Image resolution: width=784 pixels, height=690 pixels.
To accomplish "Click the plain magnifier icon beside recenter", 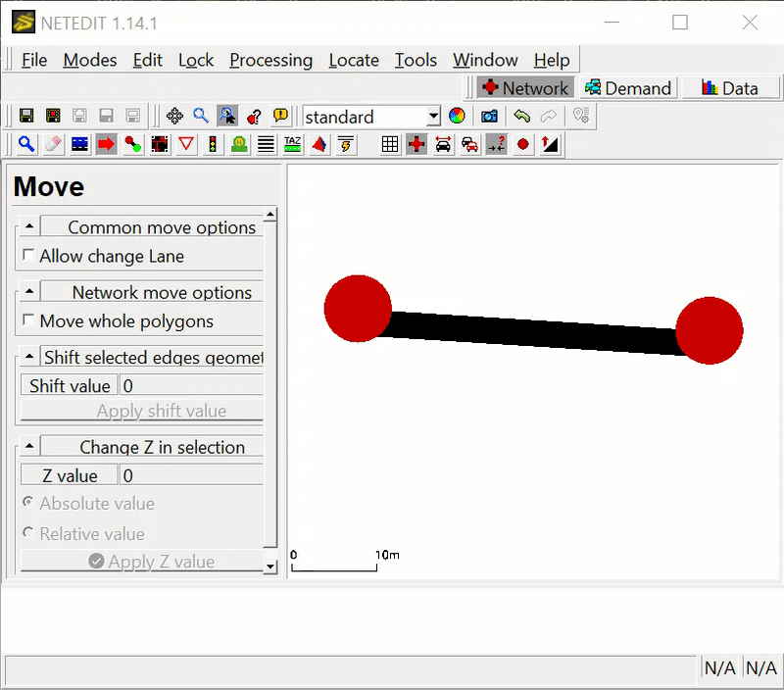I will (x=201, y=116).
